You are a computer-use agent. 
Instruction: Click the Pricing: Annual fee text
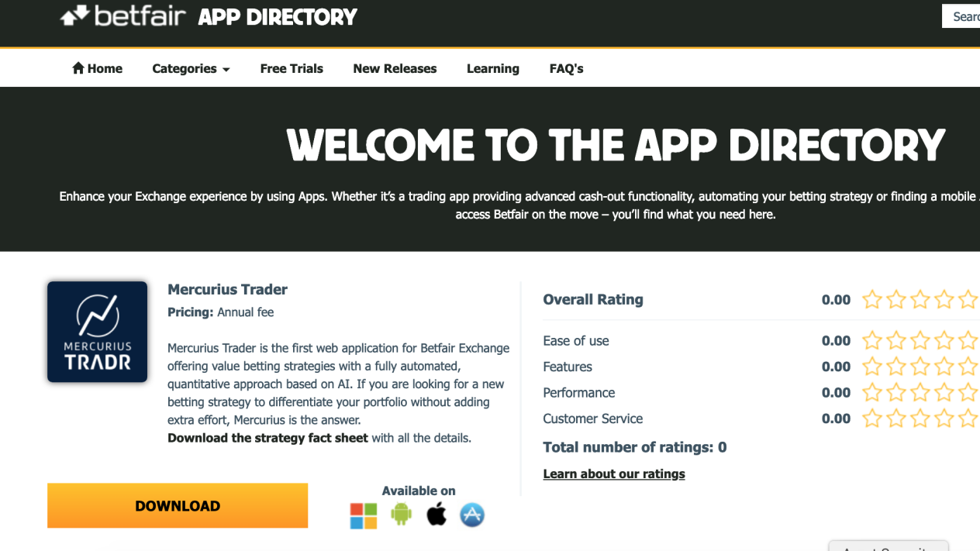(x=220, y=312)
